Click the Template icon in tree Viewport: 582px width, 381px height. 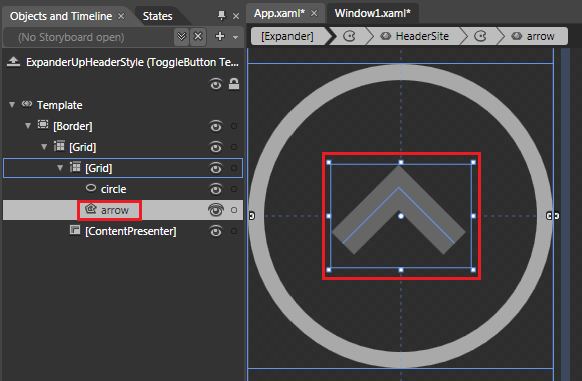pos(27,104)
